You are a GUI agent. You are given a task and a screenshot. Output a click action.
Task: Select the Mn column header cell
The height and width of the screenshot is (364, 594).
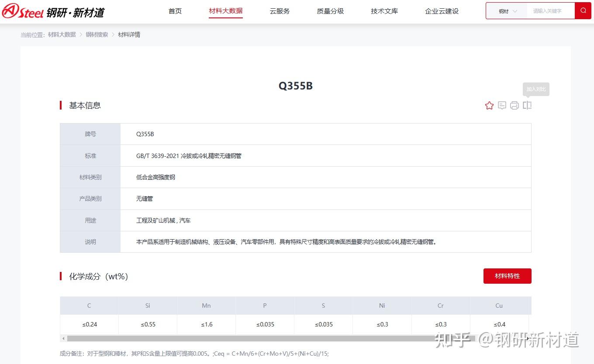(206, 306)
